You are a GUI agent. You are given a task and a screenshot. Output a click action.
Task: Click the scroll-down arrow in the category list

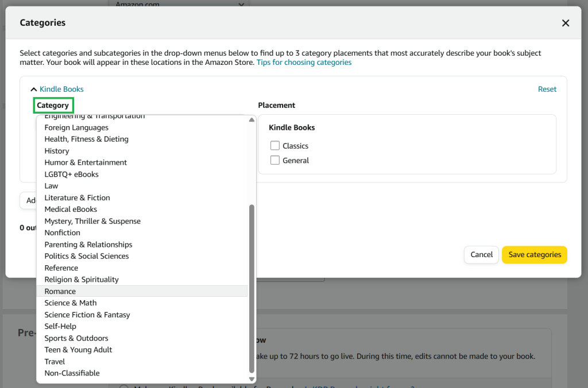point(252,379)
